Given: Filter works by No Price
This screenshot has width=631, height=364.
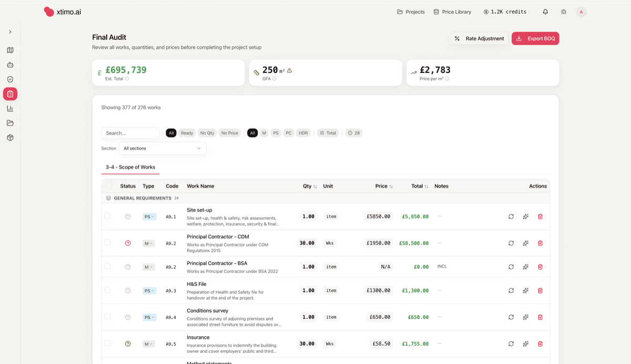Looking at the screenshot, I should click(230, 133).
